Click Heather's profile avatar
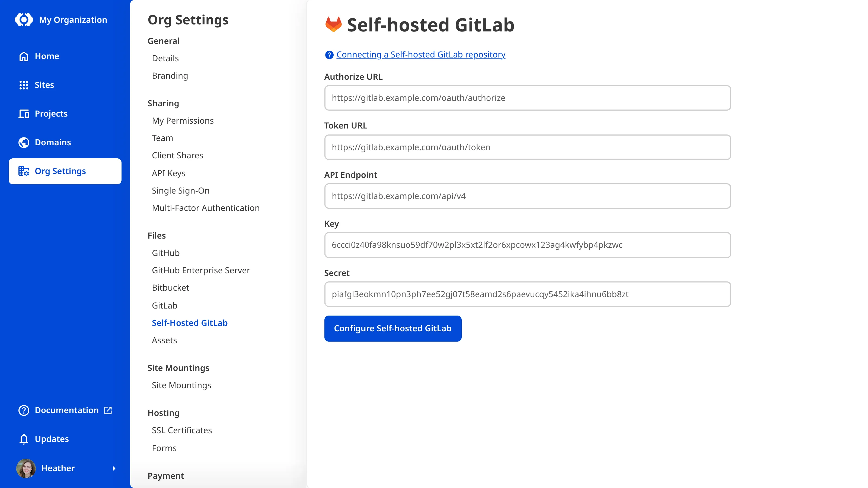The image size is (868, 488). (26, 468)
